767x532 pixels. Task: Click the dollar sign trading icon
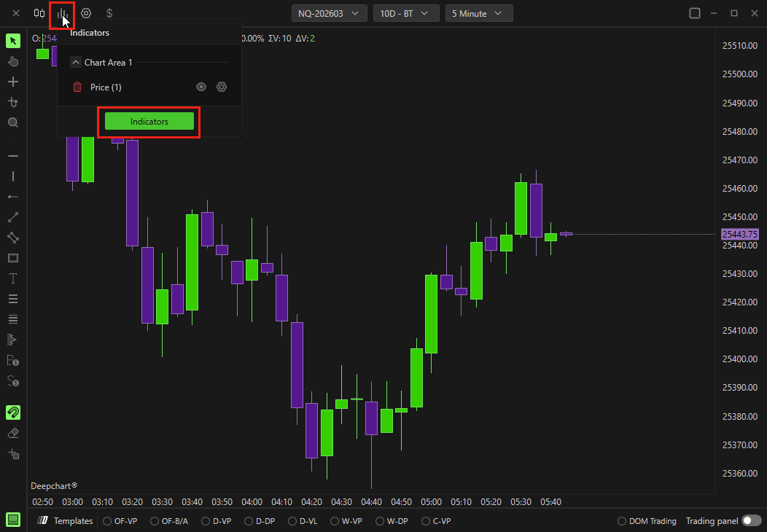(109, 13)
